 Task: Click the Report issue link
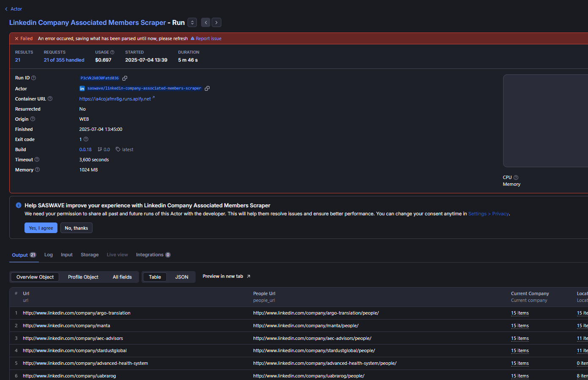206,38
